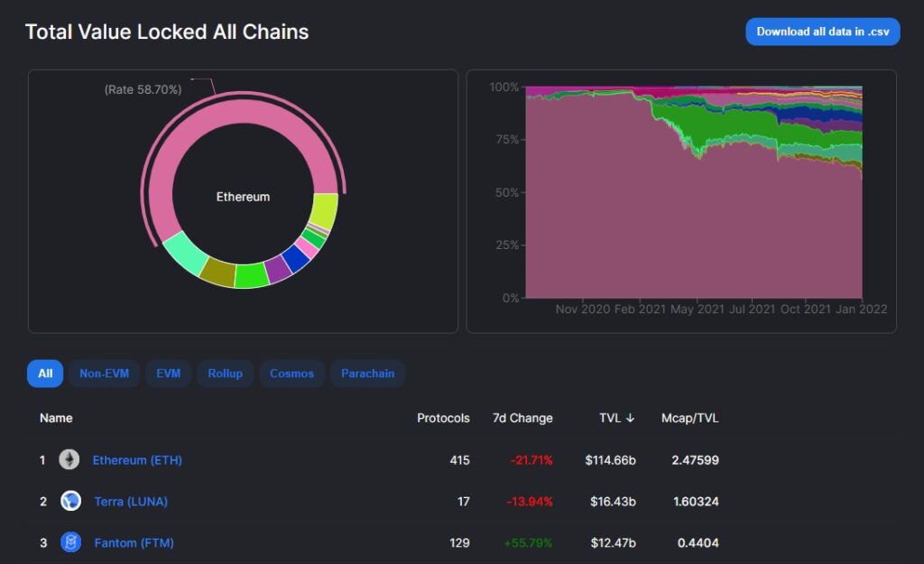The width and height of the screenshot is (924, 564).
Task: Open the Fantom (FTM) chain link
Action: point(134,542)
